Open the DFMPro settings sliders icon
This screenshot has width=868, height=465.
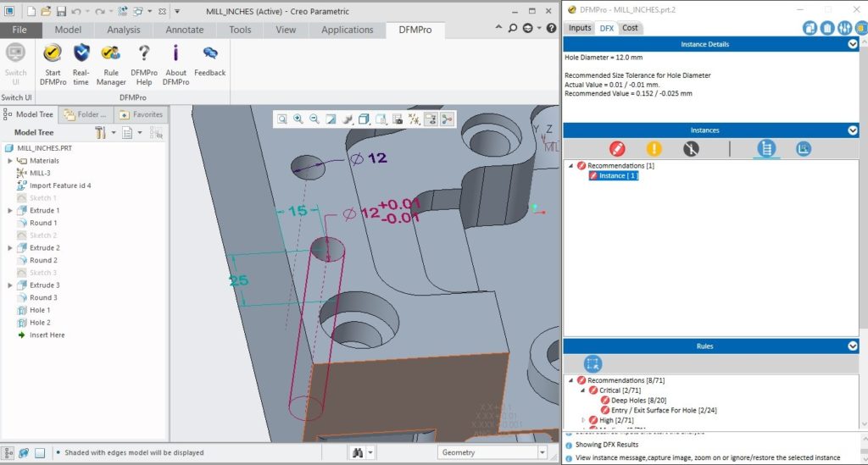(844, 28)
